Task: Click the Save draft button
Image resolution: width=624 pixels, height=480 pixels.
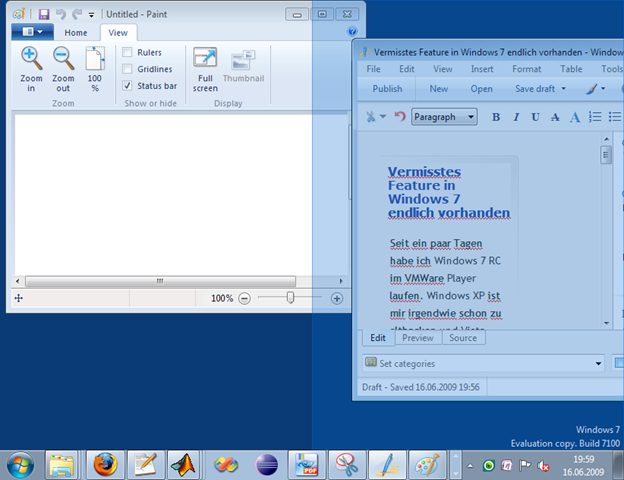Action: click(x=535, y=88)
